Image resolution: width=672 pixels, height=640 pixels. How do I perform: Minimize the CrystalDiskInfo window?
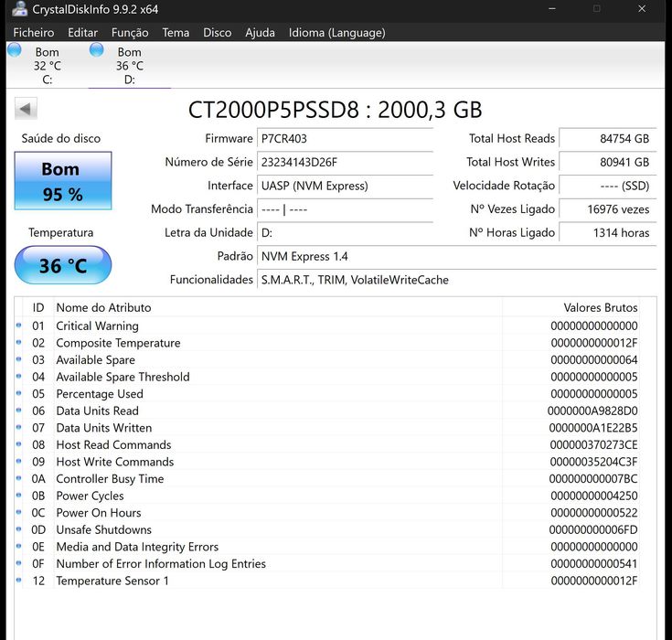[x=552, y=8]
